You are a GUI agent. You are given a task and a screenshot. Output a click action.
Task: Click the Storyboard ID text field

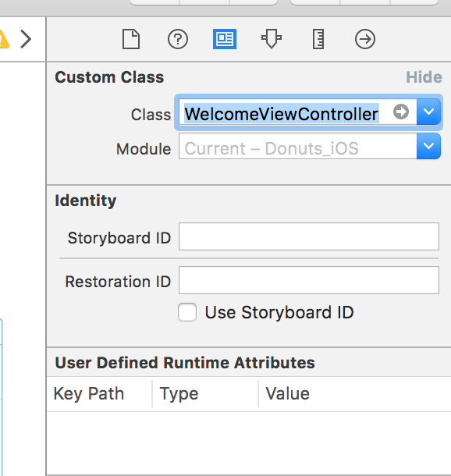point(309,236)
